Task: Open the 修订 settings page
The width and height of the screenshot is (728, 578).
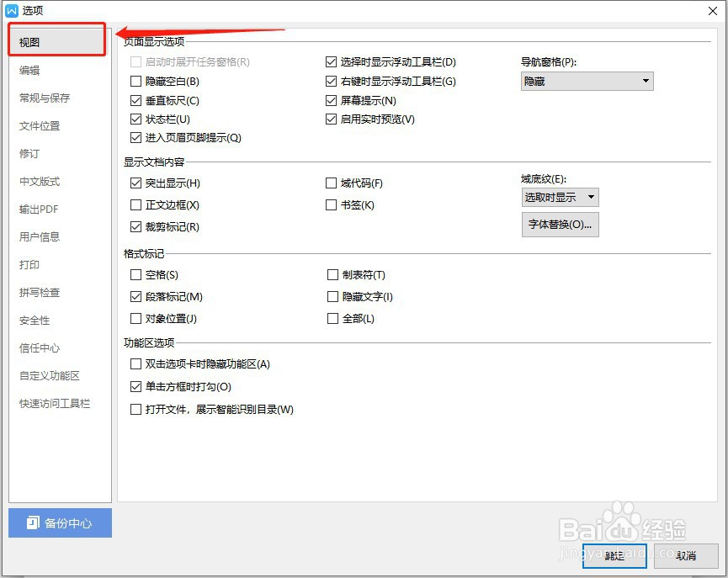Action: click(29, 153)
